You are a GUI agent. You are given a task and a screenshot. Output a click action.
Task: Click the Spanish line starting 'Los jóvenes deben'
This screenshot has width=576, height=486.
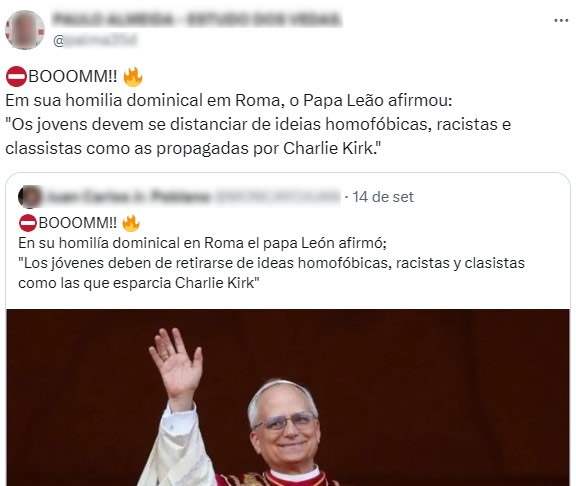point(271,263)
